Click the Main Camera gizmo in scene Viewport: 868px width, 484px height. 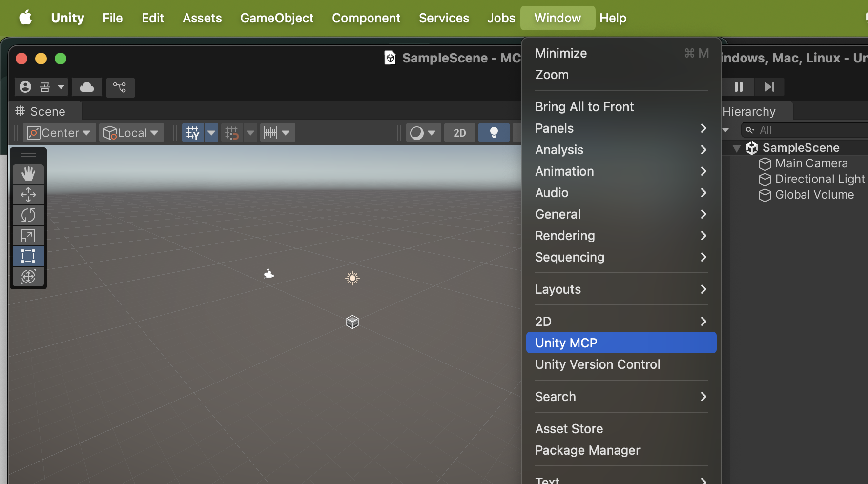click(269, 274)
